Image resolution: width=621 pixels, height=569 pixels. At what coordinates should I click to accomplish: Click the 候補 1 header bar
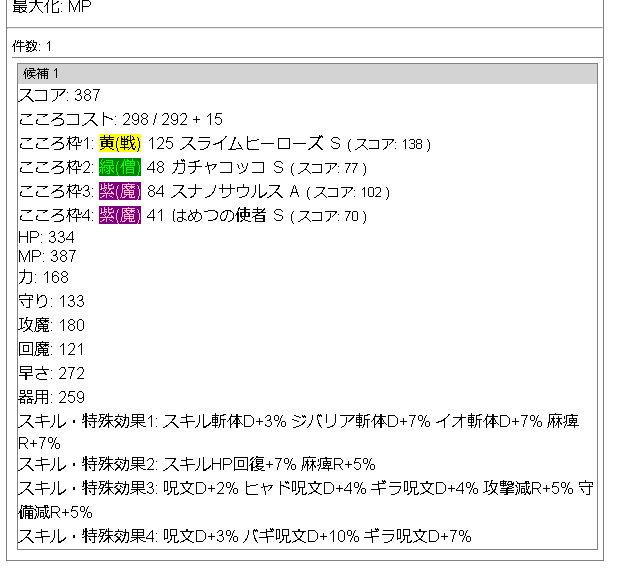coord(307,74)
